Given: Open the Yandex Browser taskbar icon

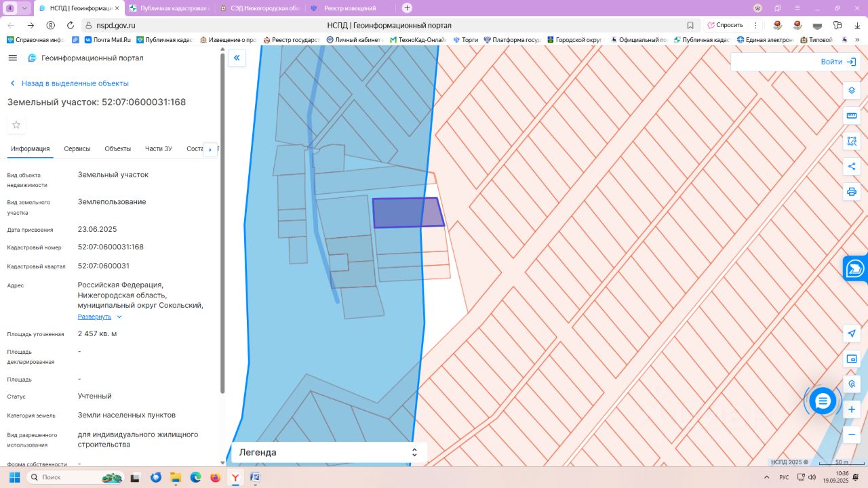Looking at the screenshot, I should pos(235,477).
